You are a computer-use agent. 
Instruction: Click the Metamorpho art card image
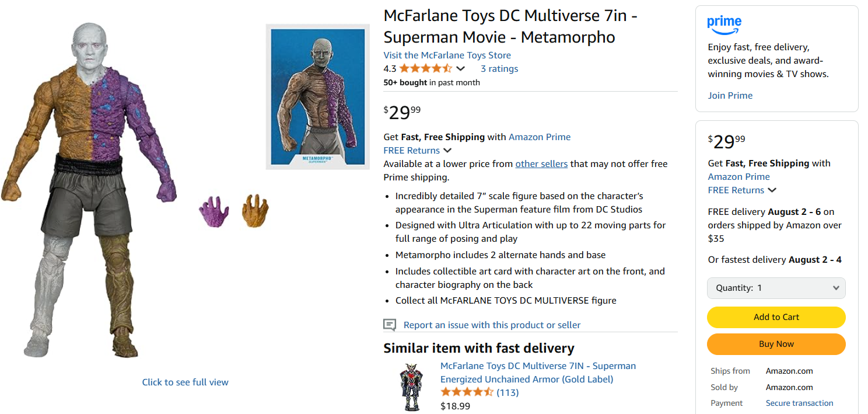[x=317, y=96]
